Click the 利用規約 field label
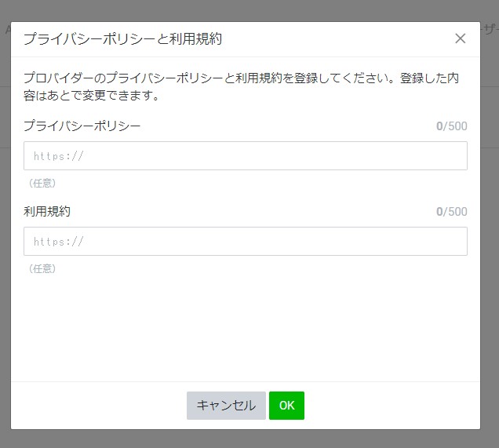499x448 pixels. pyautogui.click(x=47, y=211)
